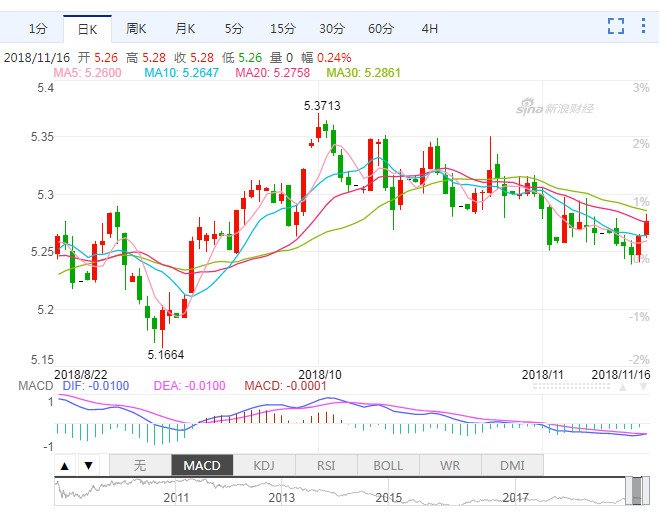The image size is (665, 518).
Task: Switch to 1分 one-minute chart
Action: tap(37, 28)
